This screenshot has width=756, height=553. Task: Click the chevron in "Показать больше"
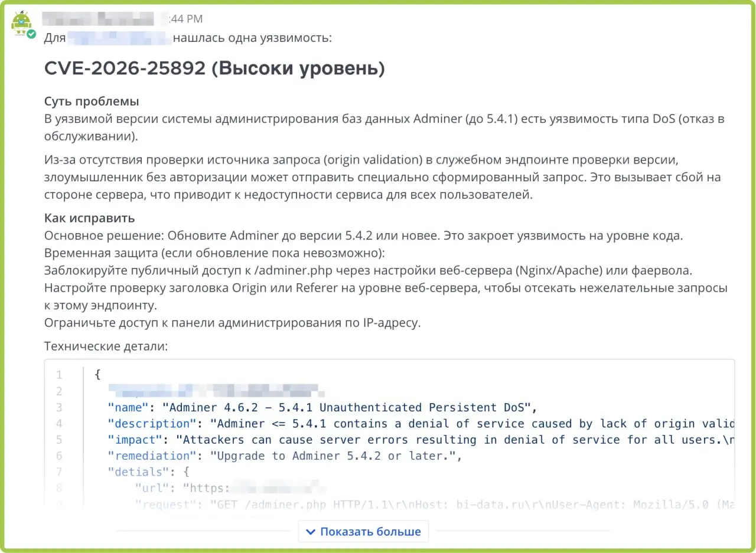[311, 532]
